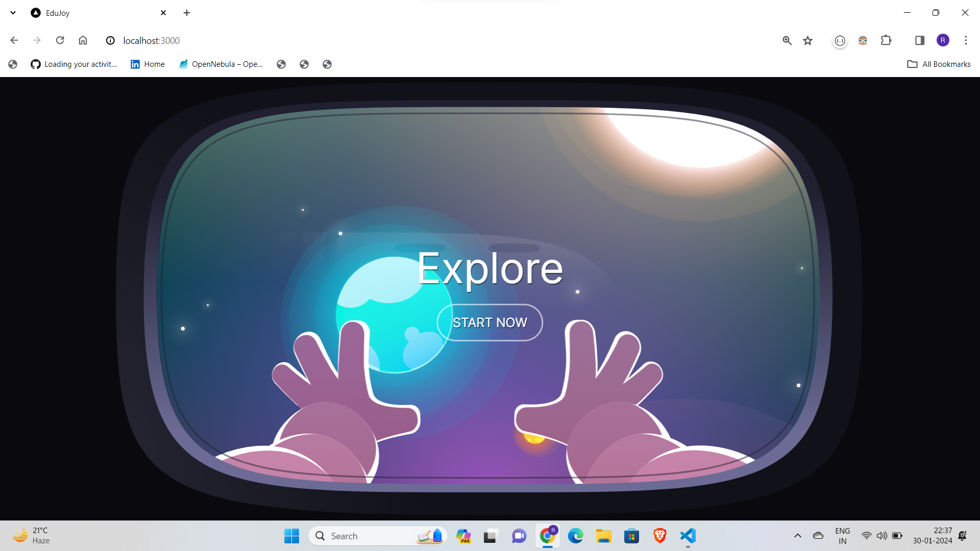Go to browser home page
This screenshot has height=551, width=980.
[x=83, y=40]
